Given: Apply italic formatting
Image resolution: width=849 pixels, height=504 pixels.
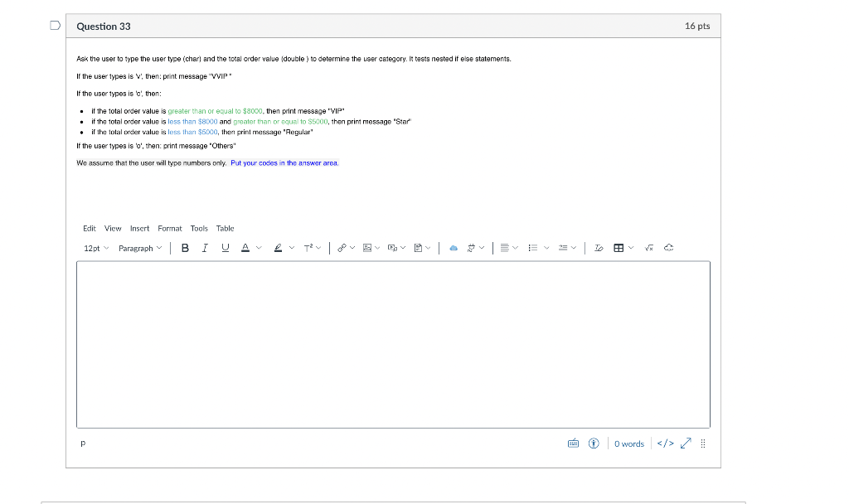Looking at the screenshot, I should tap(205, 247).
